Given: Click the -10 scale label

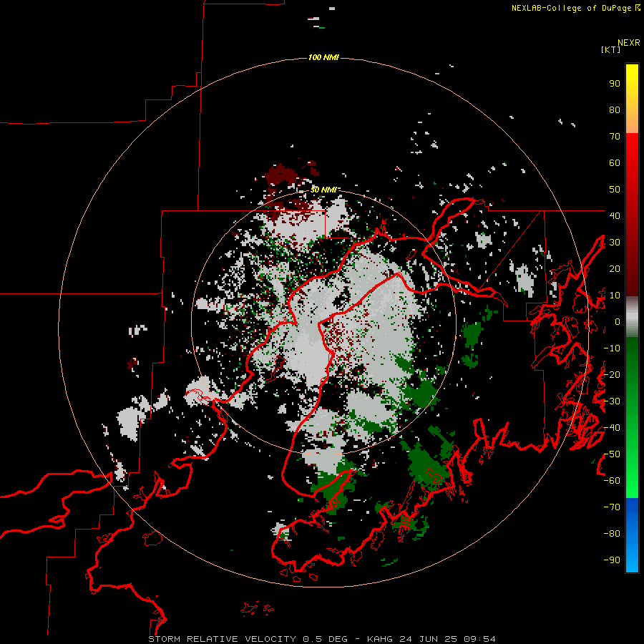Looking at the screenshot, I should coord(612,348).
